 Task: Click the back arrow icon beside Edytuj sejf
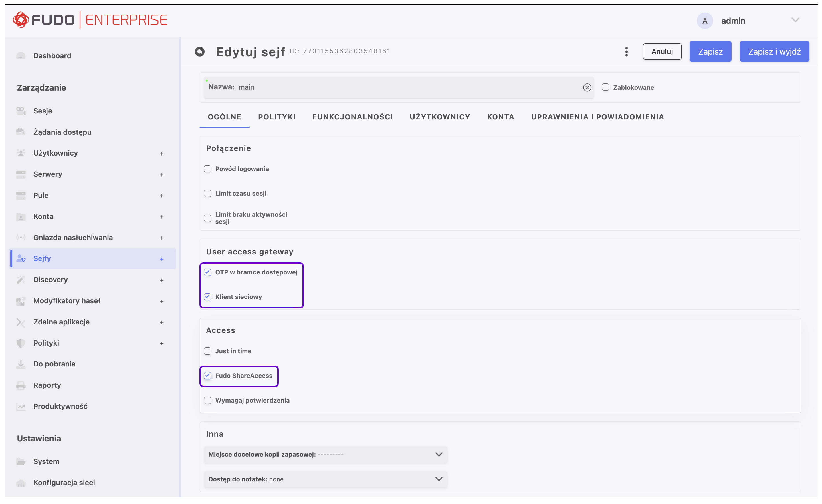click(199, 52)
